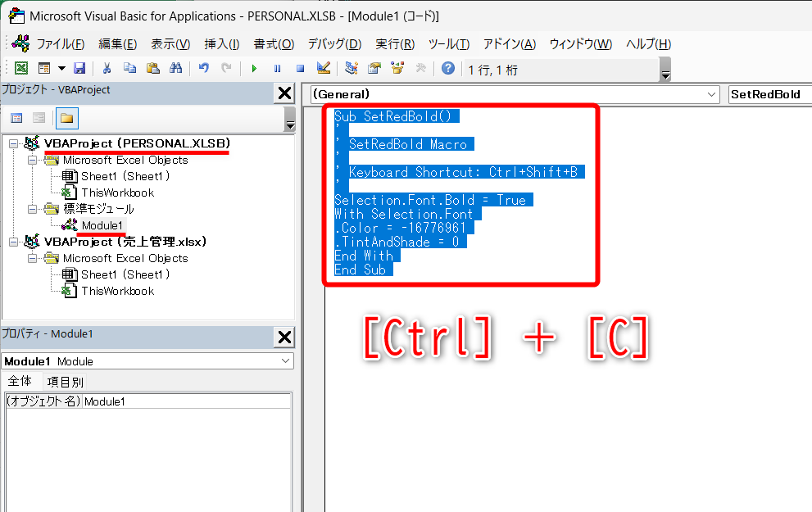Image resolution: width=812 pixels, height=512 pixels.
Task: Toggle Folders icon in project panel
Action: pyautogui.click(x=66, y=118)
